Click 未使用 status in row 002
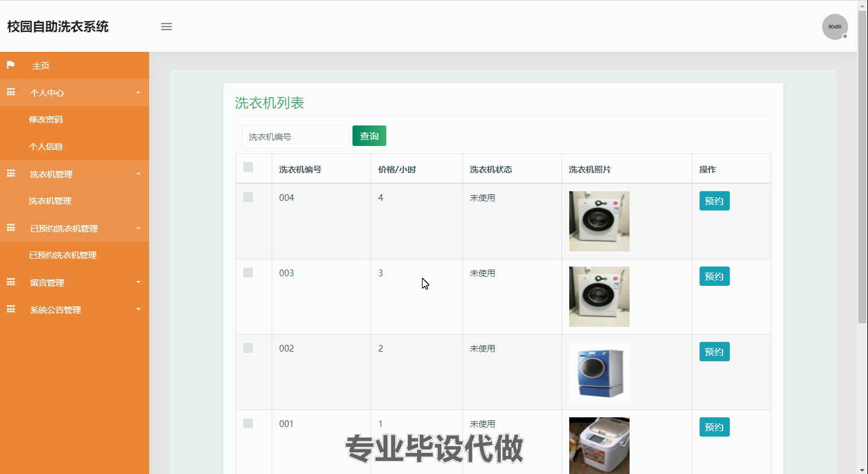This screenshot has height=474, width=868. [x=483, y=349]
